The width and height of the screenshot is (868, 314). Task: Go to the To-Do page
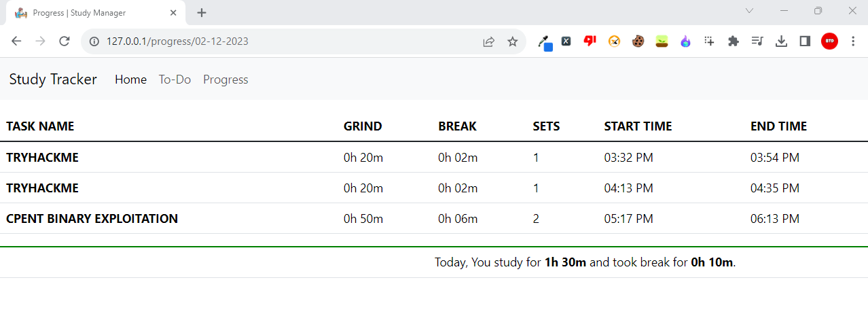point(175,80)
